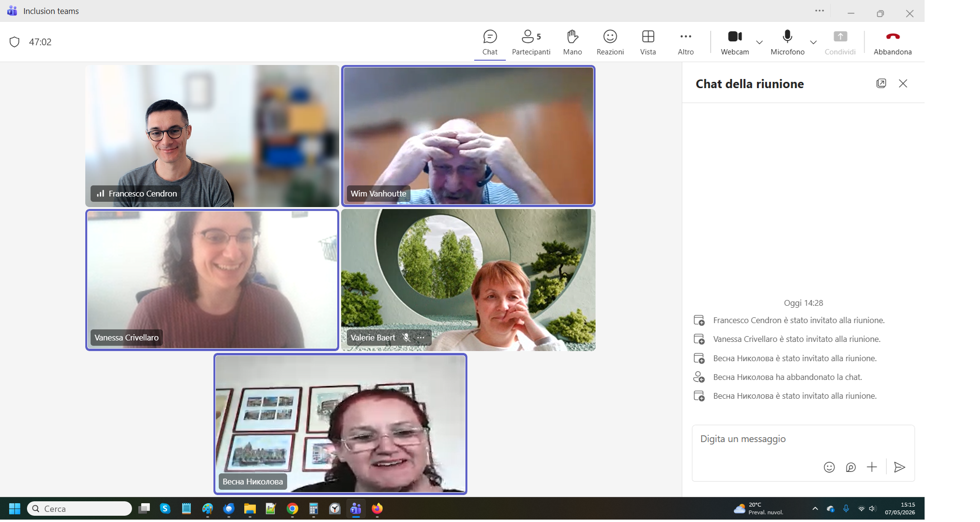Show the Partecipanti list

point(531,42)
